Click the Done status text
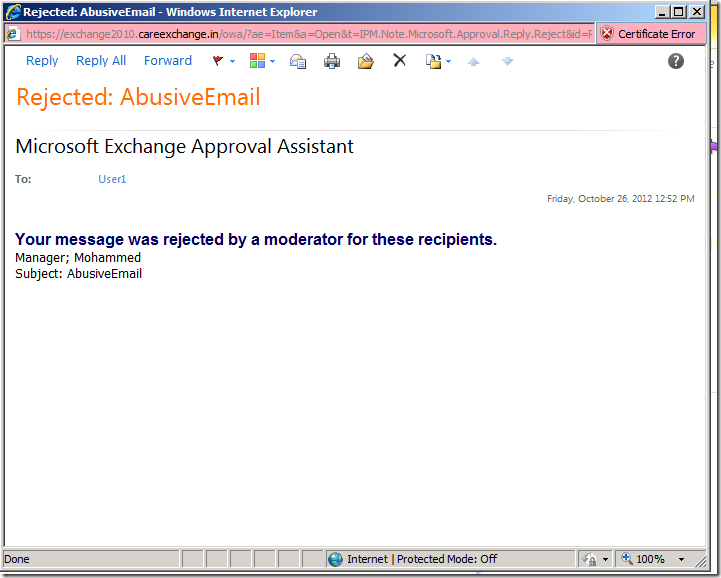This screenshot has width=721, height=578. [17, 559]
